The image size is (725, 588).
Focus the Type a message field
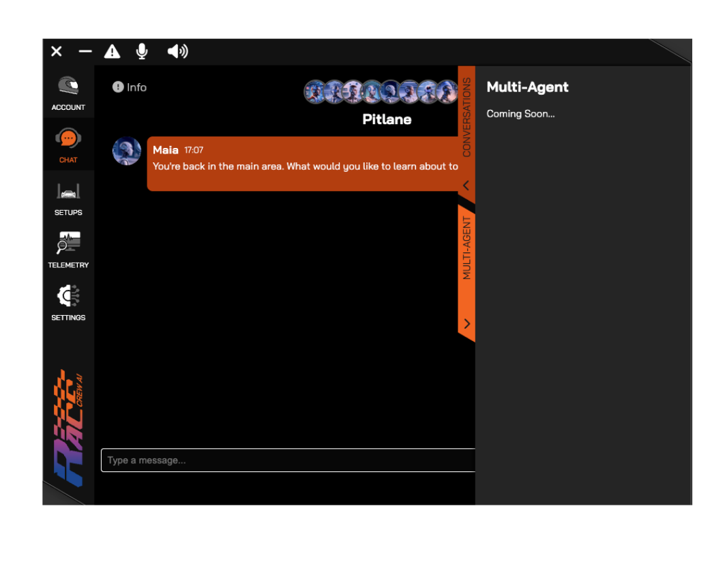click(288, 460)
